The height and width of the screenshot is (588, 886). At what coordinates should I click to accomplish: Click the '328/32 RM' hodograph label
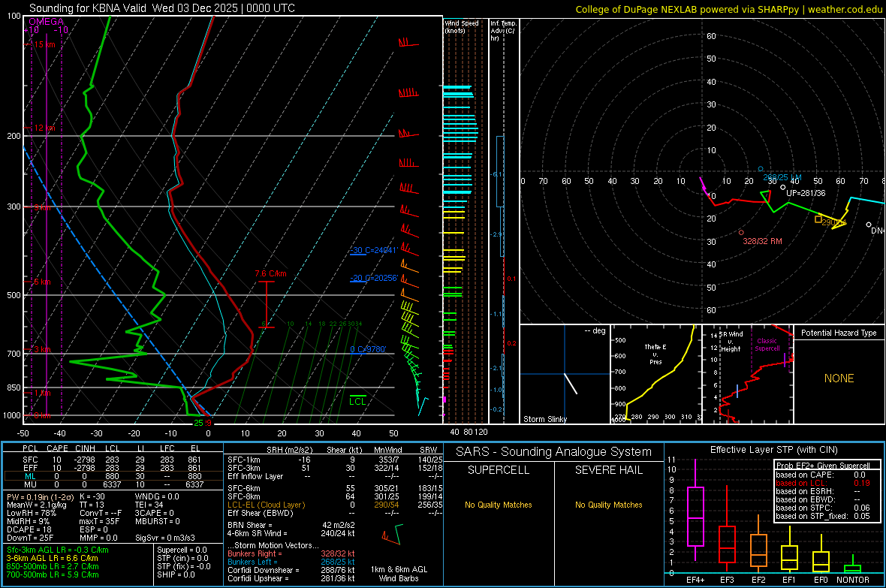pyautogui.click(x=762, y=241)
